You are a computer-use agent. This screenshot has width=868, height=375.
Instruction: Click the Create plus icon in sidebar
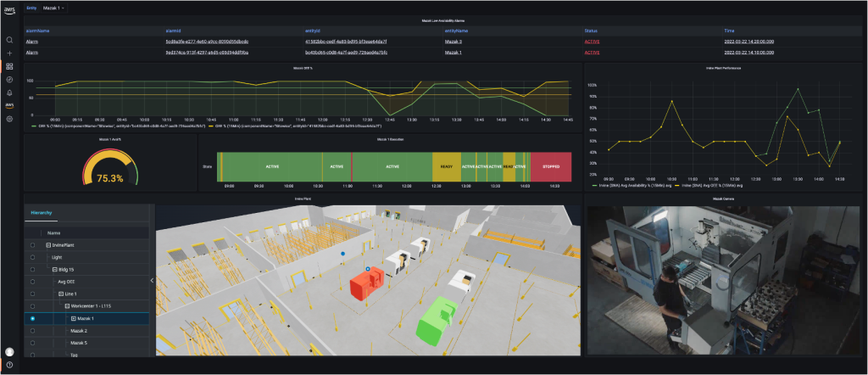pos(9,53)
